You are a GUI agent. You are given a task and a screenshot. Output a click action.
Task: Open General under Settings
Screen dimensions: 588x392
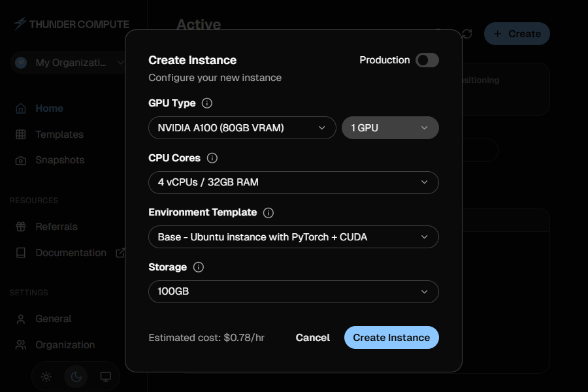[x=54, y=319]
